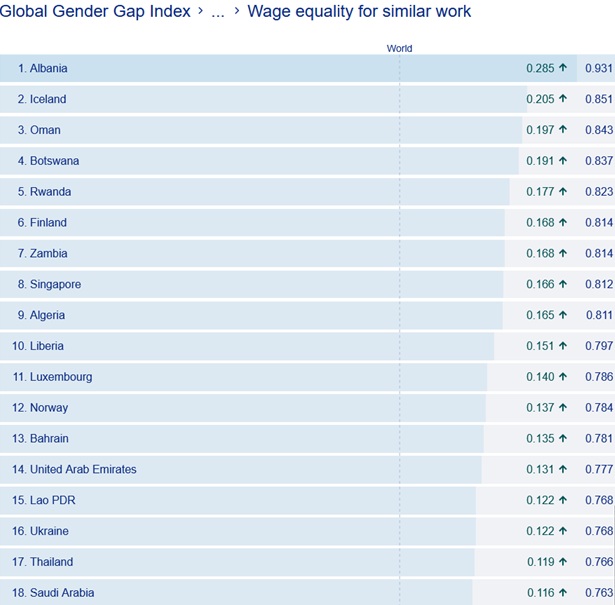
Task: Click the up arrow next to Botswana's 0.191
Action: coord(563,161)
